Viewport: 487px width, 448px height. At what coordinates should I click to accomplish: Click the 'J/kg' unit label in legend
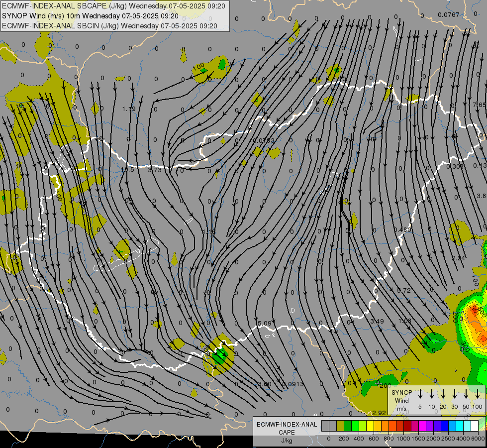(x=287, y=441)
